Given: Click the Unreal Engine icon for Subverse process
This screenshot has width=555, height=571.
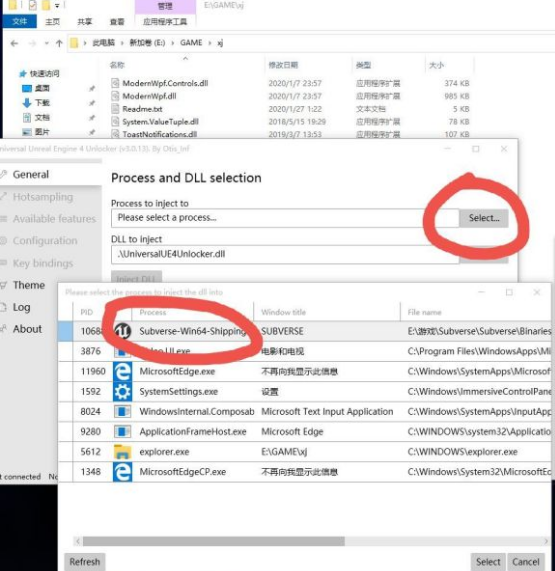Looking at the screenshot, I should tap(123, 331).
